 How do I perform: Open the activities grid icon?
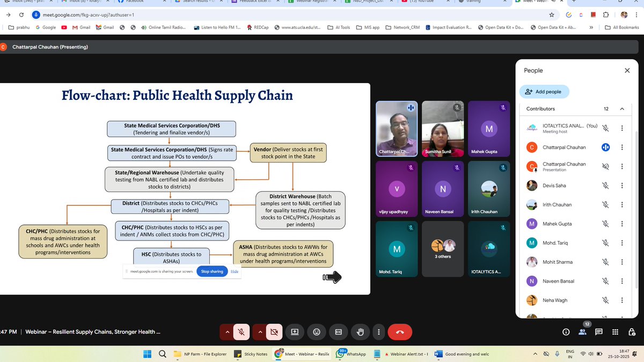[x=615, y=332]
